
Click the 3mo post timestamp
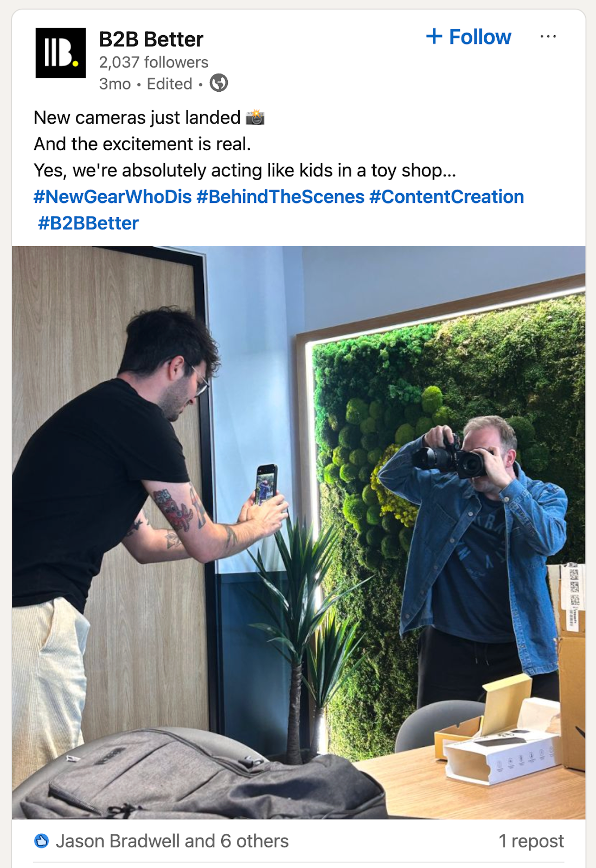[115, 84]
